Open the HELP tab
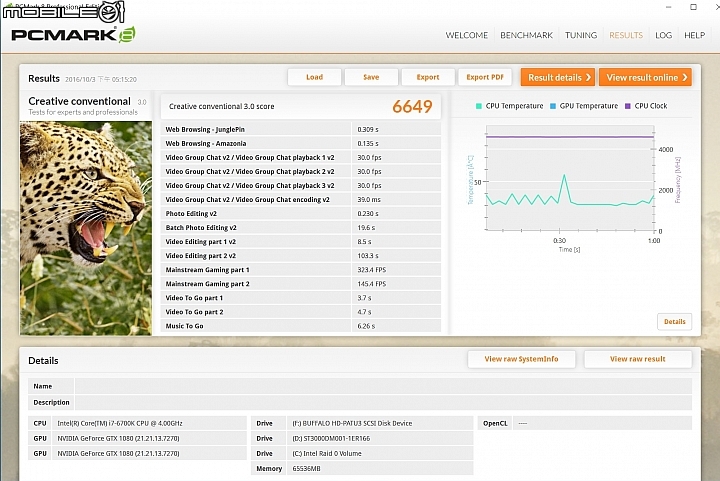The width and height of the screenshot is (720, 481). 694,35
